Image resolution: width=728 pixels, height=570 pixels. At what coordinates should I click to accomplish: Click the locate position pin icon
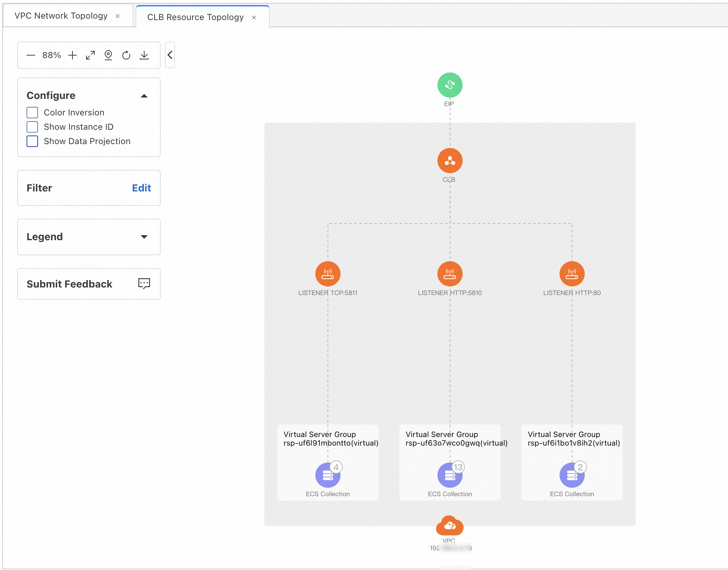[x=108, y=55]
